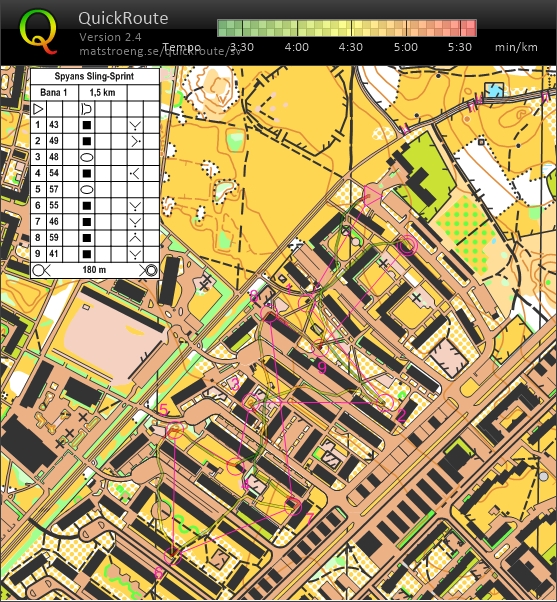Click the Bana 1 cell
Screen dimensions: 557x602
coord(54,93)
